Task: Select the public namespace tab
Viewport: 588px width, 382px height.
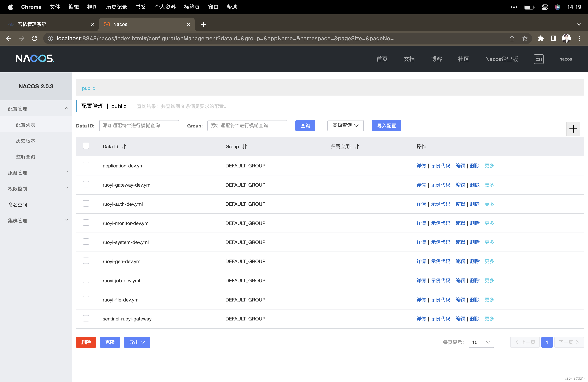Action: (88, 88)
